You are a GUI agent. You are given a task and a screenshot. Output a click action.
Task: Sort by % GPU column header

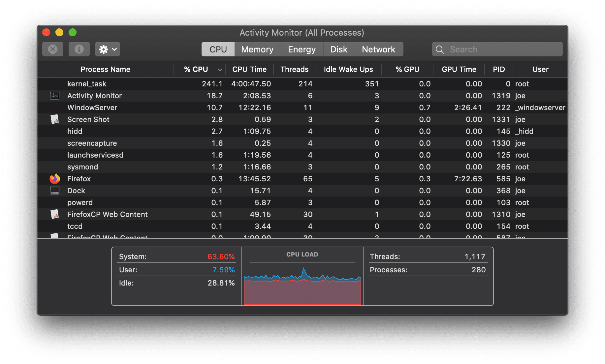coord(407,70)
